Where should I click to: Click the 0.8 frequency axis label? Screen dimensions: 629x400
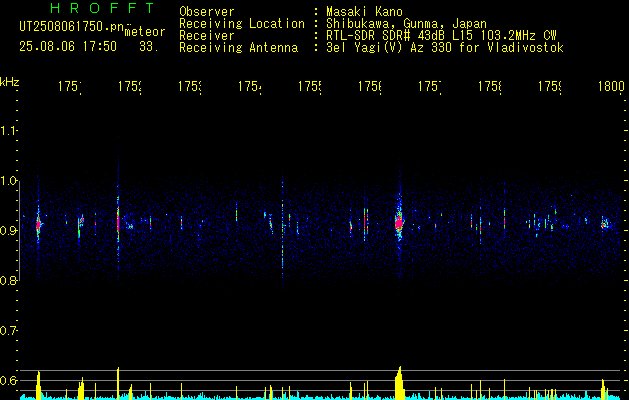pos(8,280)
